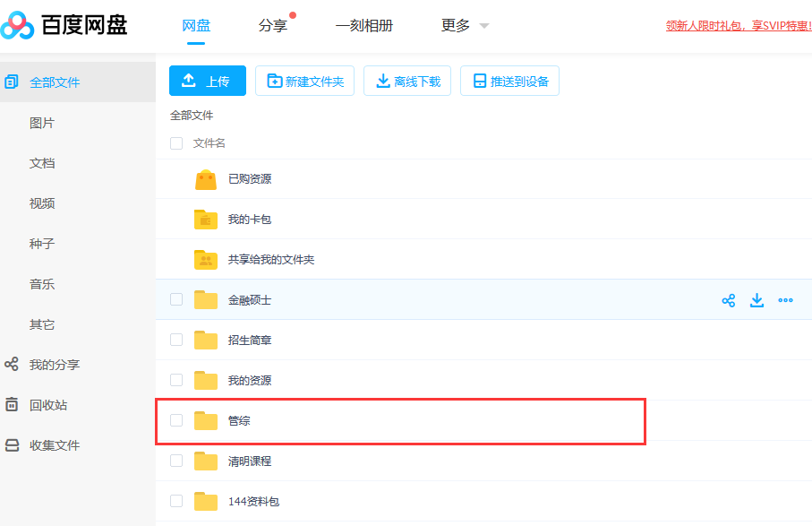The height and width of the screenshot is (526, 812).
Task: Open the 一刻相册 tab
Action: click(363, 25)
